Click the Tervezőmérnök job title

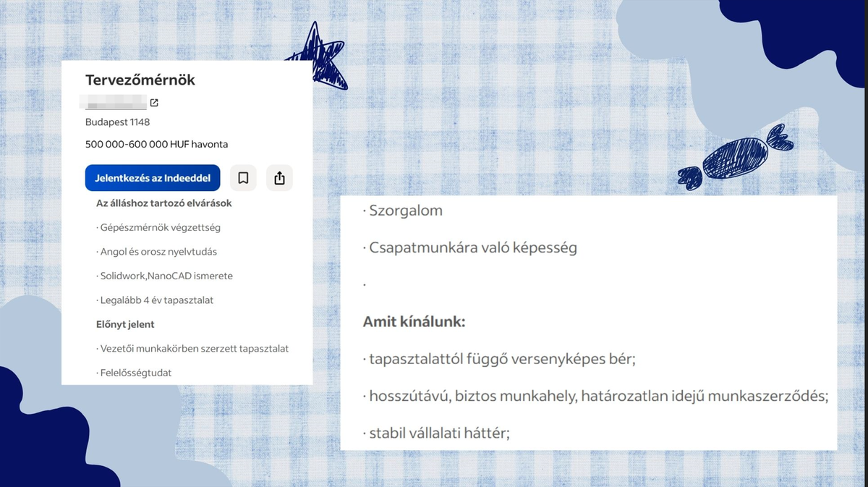click(x=140, y=80)
